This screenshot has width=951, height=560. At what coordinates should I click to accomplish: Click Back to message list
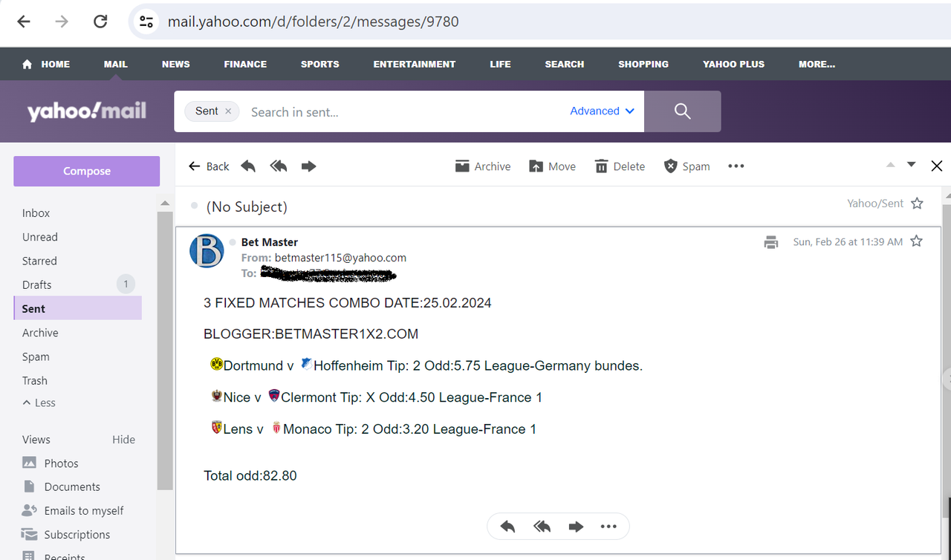coord(209,166)
